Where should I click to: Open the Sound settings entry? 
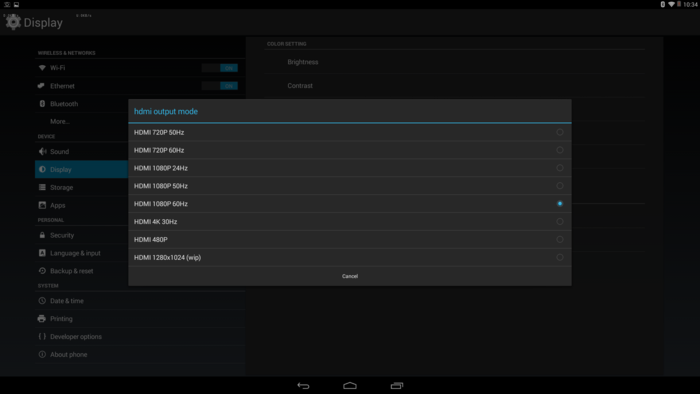click(82, 151)
